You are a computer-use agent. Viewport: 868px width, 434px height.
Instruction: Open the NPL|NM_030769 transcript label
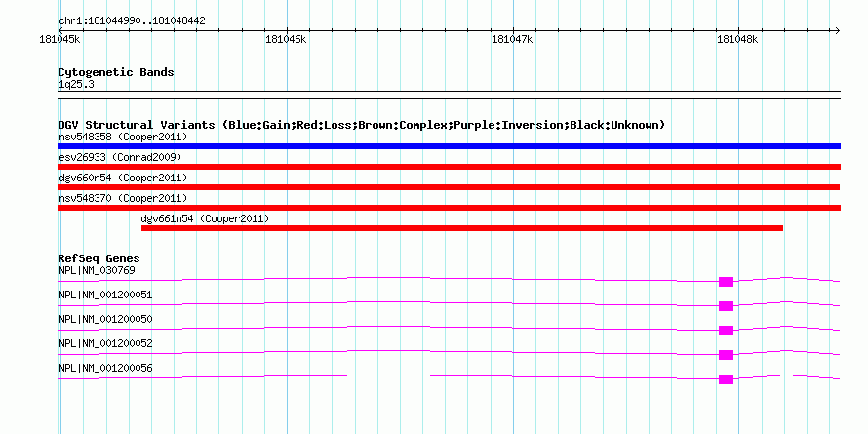point(97,271)
